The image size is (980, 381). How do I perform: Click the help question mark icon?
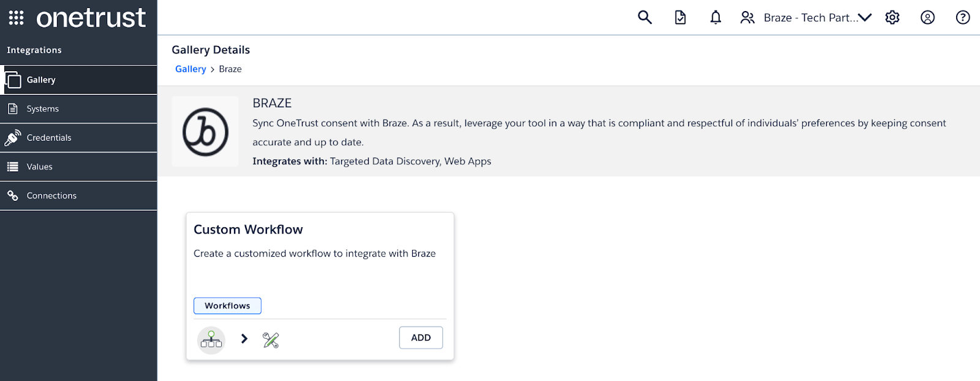point(963,17)
